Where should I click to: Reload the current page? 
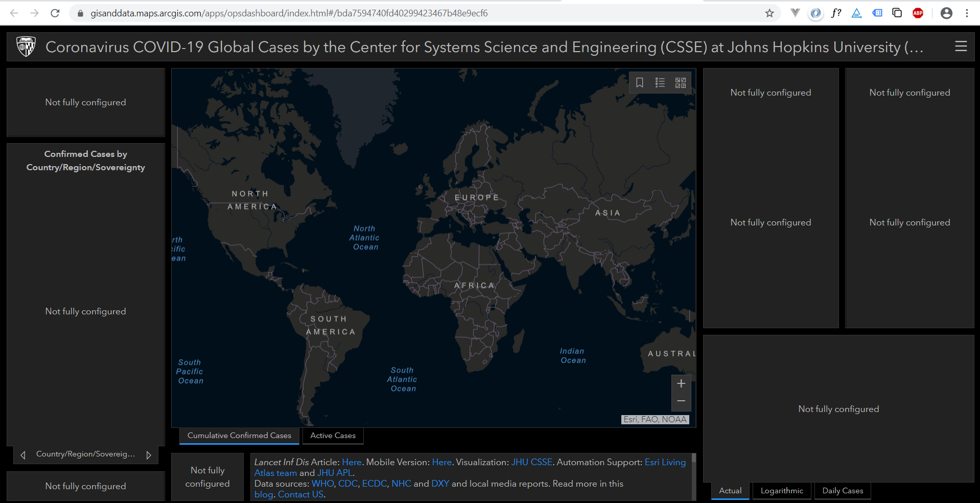[x=55, y=13]
